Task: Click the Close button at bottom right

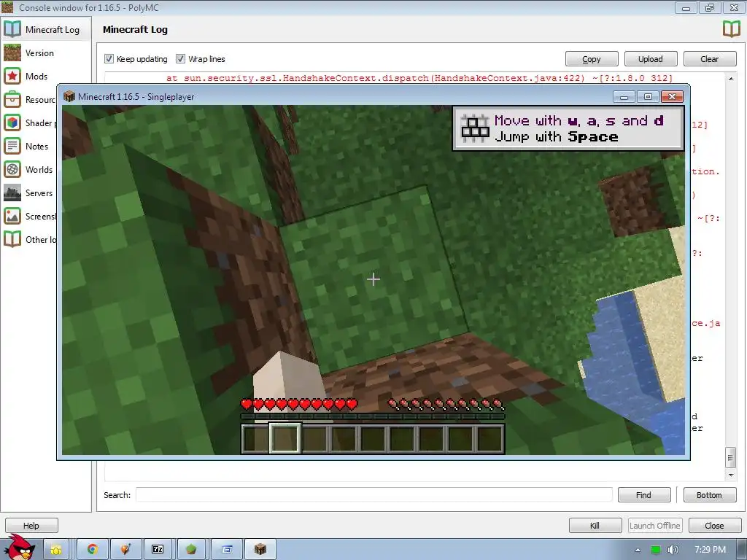Action: point(715,526)
